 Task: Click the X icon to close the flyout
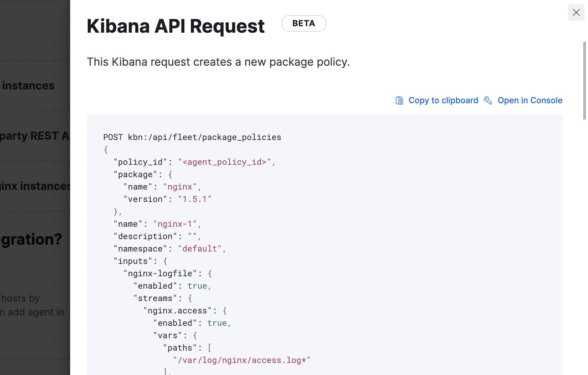(576, 12)
